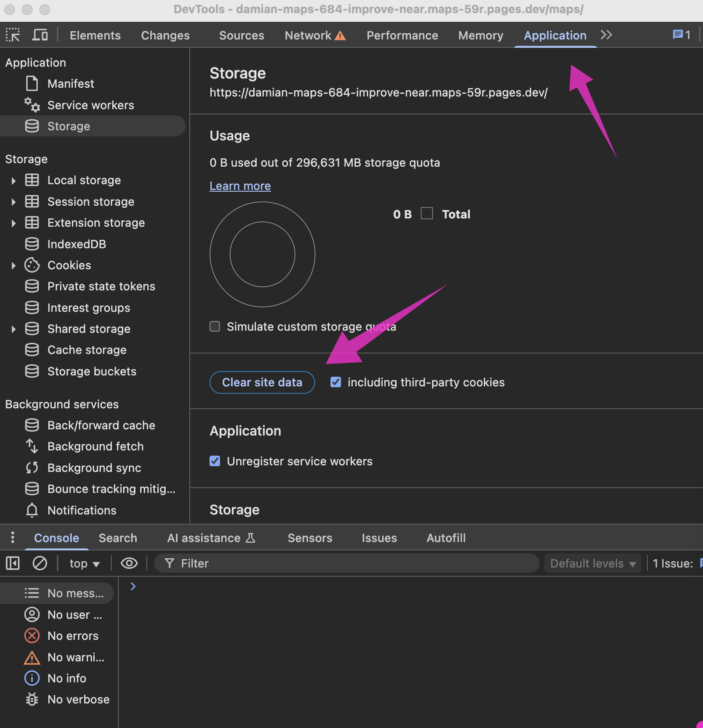Open the Default levels dropdown
The image size is (703, 728).
click(592, 563)
